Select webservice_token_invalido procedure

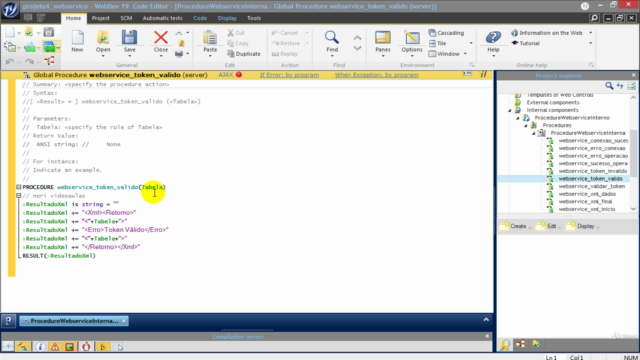(x=593, y=171)
